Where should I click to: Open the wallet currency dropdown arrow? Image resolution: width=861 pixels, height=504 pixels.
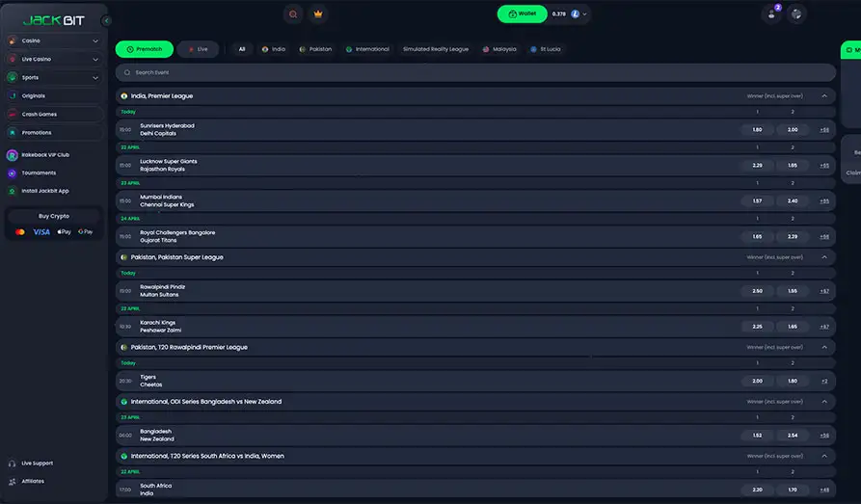point(584,14)
